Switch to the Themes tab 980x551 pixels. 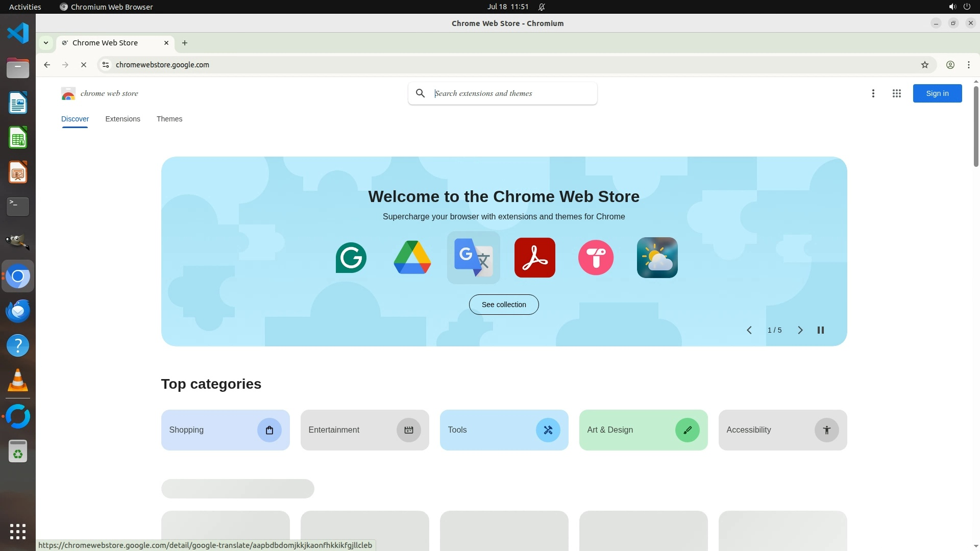169,119
